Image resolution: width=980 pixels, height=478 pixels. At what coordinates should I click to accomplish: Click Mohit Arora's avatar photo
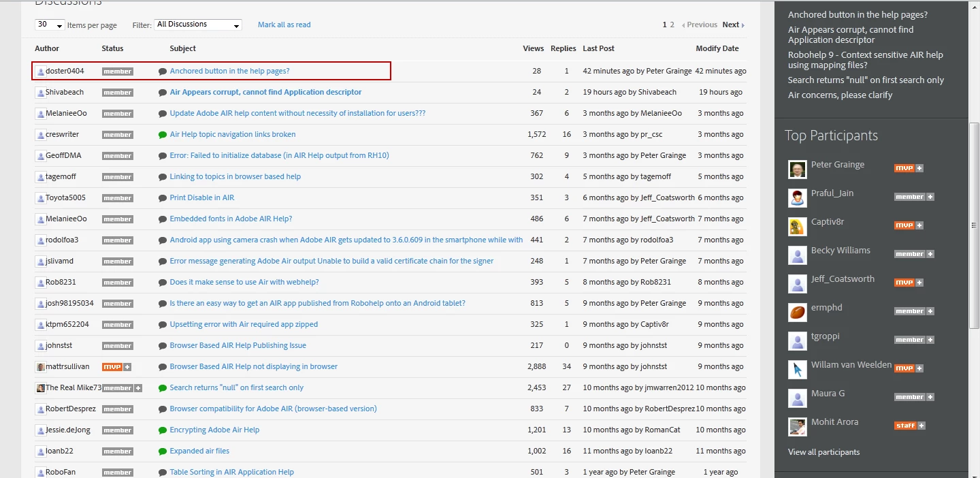(x=797, y=427)
